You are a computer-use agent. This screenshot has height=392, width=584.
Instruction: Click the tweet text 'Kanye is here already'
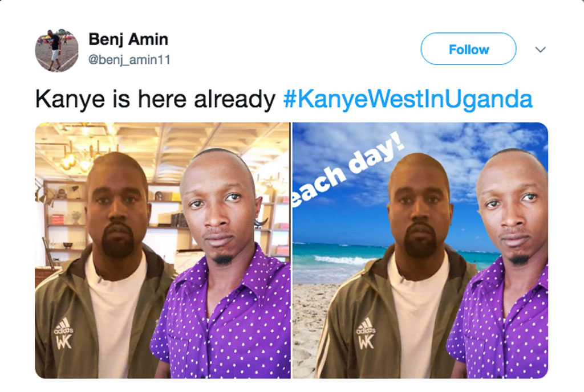155,99
